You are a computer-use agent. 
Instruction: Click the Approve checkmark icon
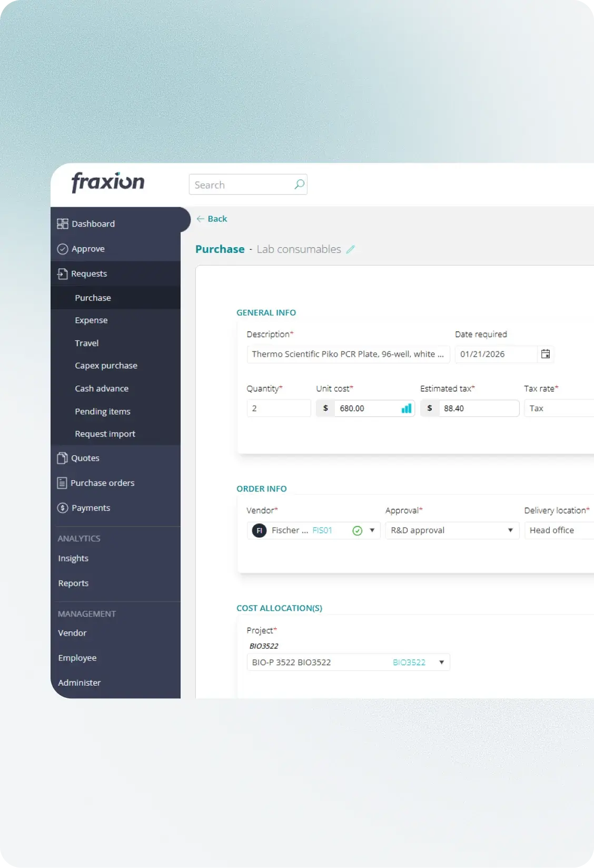point(63,249)
